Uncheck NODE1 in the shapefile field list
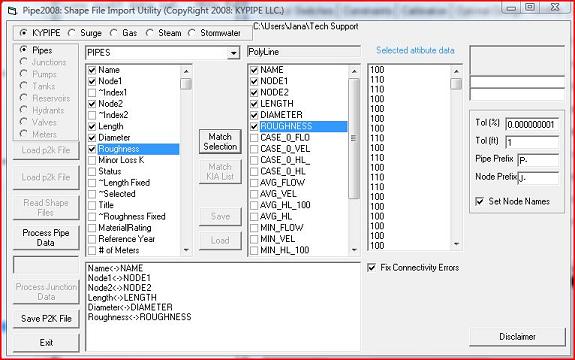Viewport: 575px width, 360px height. tap(254, 81)
